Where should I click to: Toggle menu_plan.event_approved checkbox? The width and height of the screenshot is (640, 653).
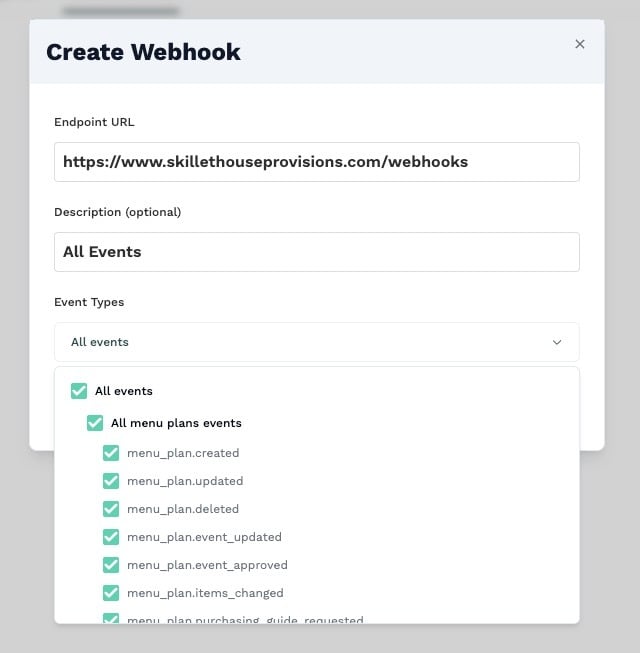click(x=111, y=565)
